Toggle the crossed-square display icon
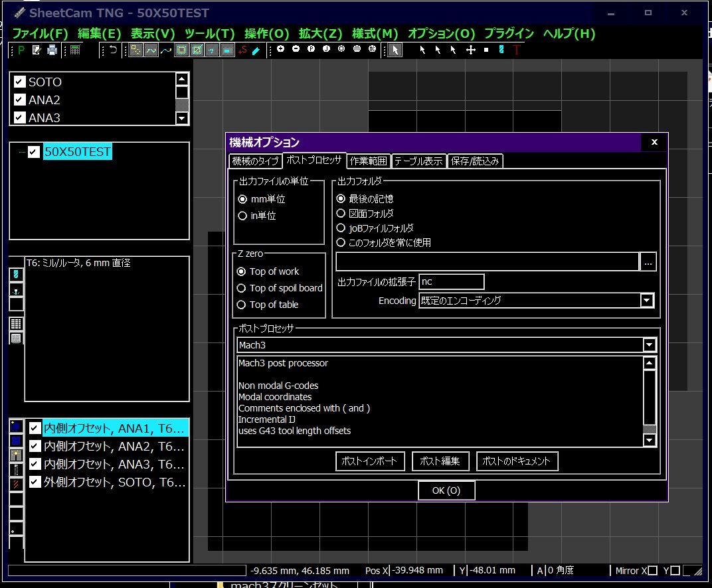 click(197, 50)
